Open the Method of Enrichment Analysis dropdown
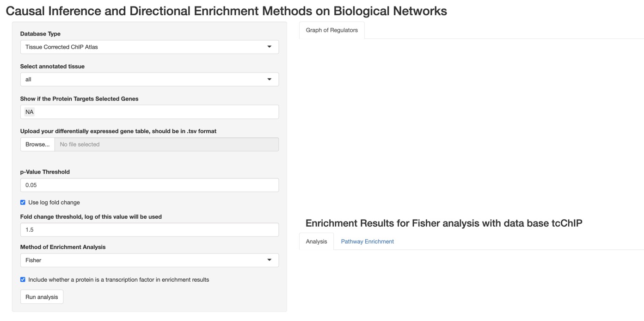The height and width of the screenshot is (321, 644). pyautogui.click(x=149, y=260)
